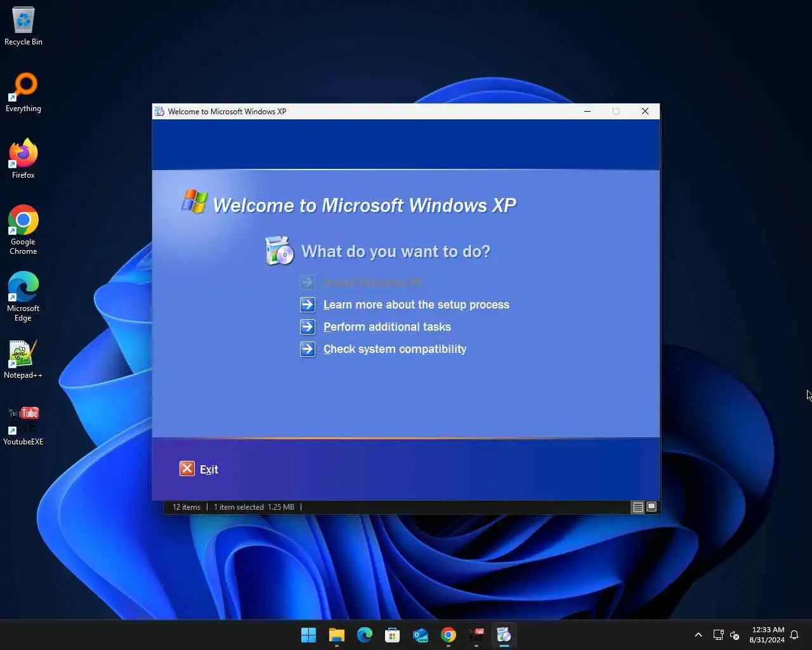The width and height of the screenshot is (812, 650).
Task: Switch Explorer to large icons view
Action: (652, 507)
